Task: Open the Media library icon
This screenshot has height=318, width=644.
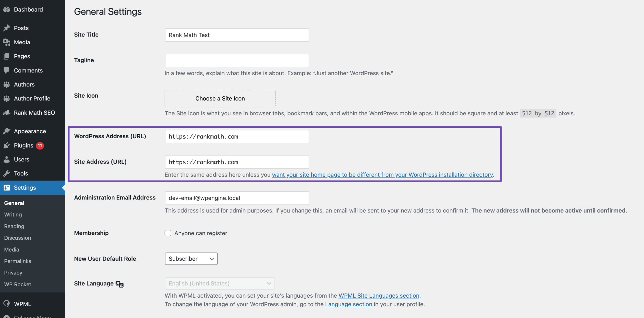Action: [x=7, y=42]
